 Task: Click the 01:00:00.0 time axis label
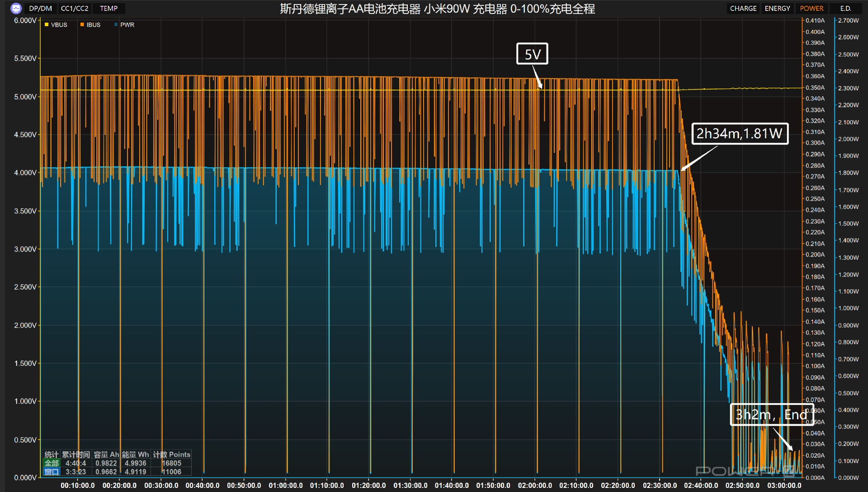click(286, 486)
